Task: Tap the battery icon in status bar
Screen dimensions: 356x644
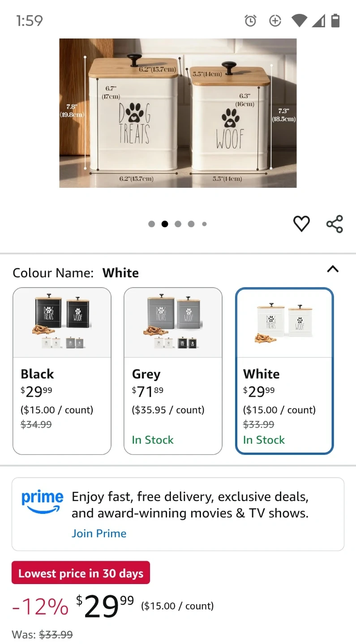Action: [335, 21]
